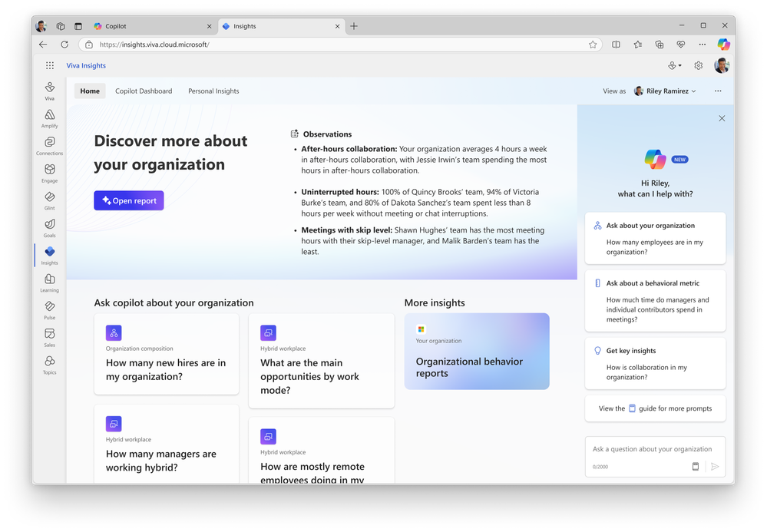Screen dimensions: 767x532
Task: Click the After-hours collaboration text
Action: 349,149
